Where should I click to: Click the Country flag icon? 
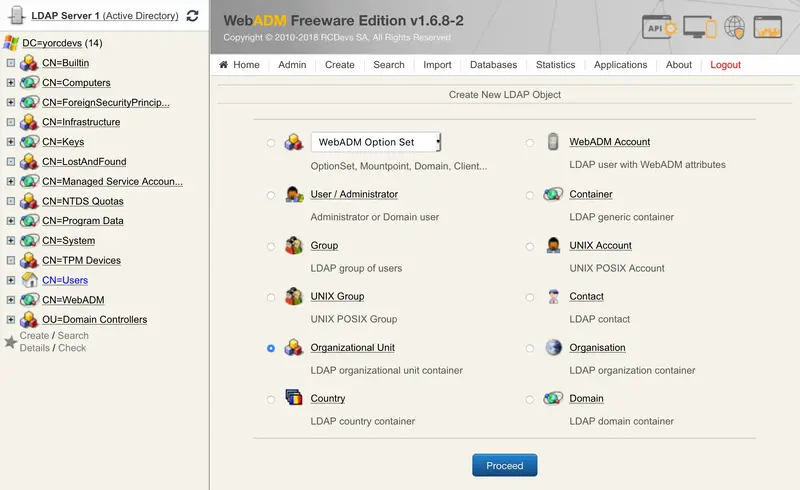click(x=294, y=397)
